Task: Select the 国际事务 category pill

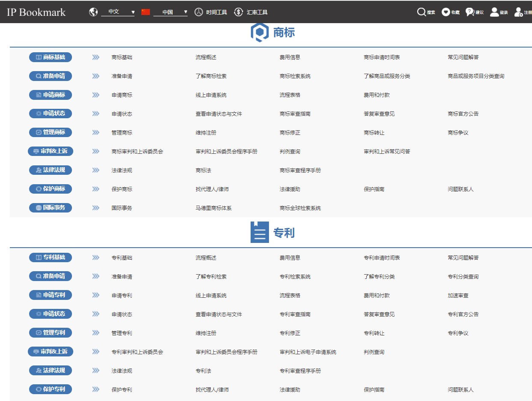Action: [51, 208]
